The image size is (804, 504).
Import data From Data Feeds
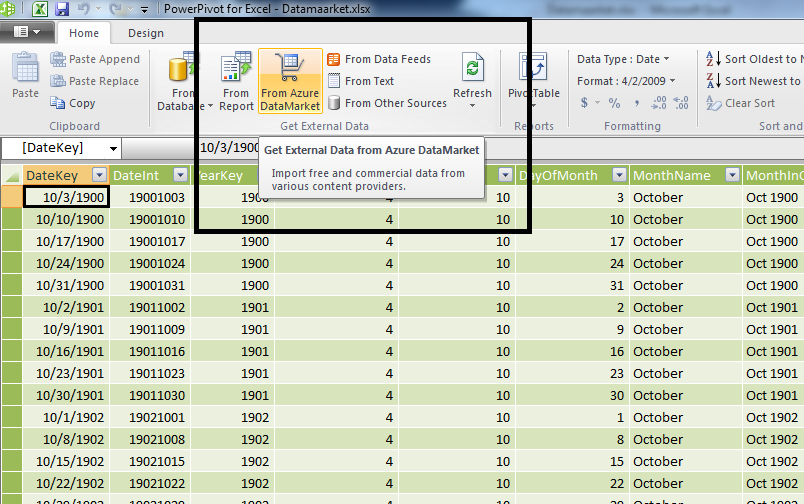pyautogui.click(x=379, y=59)
